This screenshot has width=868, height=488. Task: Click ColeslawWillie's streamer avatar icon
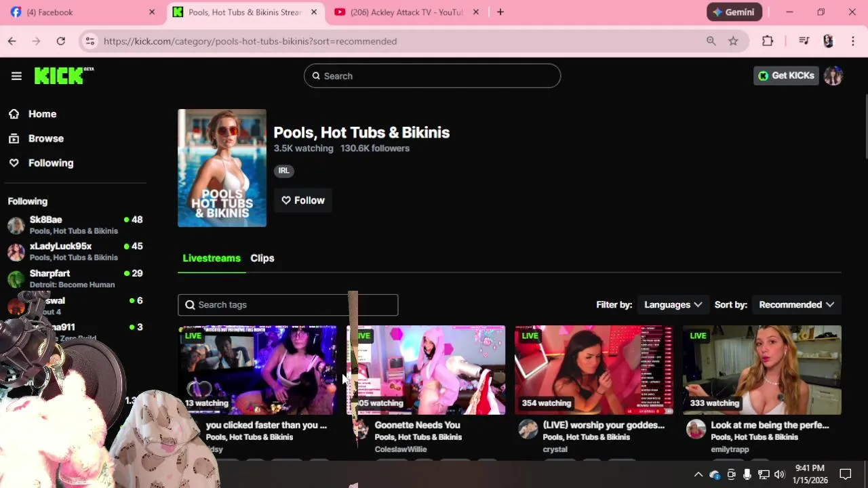[361, 429]
